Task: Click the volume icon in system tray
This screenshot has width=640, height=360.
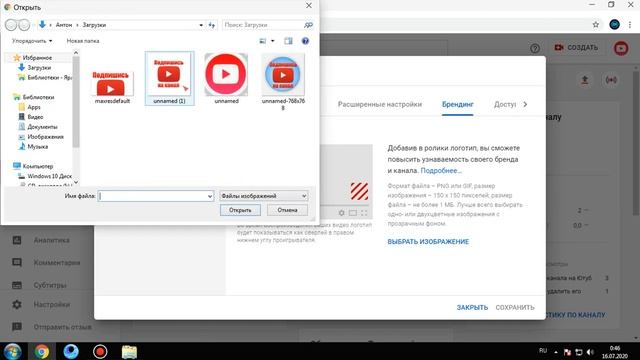Action: pos(590,352)
